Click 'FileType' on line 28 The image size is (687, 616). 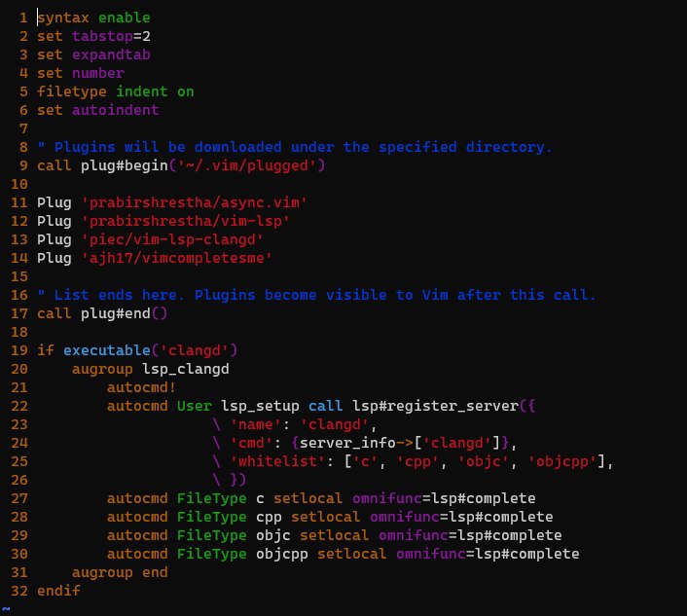click(x=212, y=518)
